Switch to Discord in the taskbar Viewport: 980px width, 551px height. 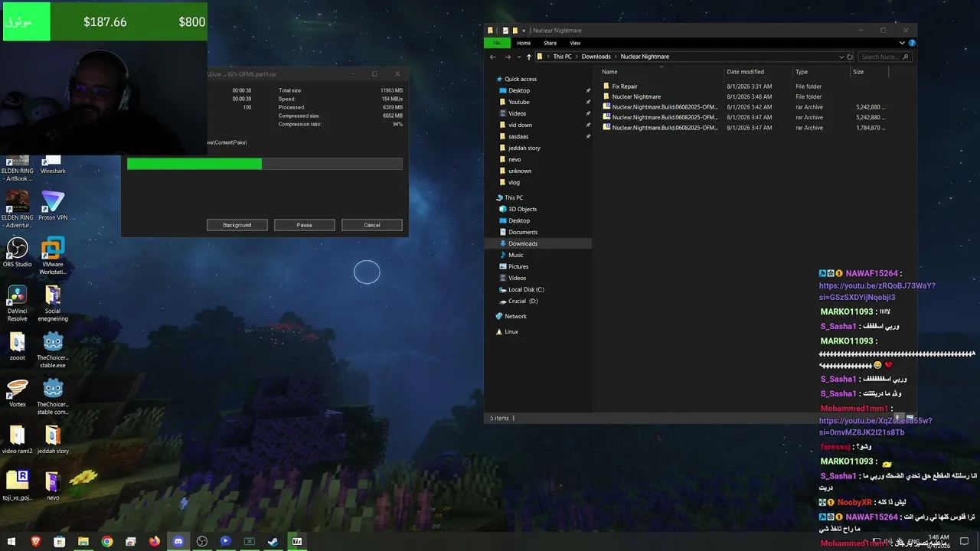(178, 541)
